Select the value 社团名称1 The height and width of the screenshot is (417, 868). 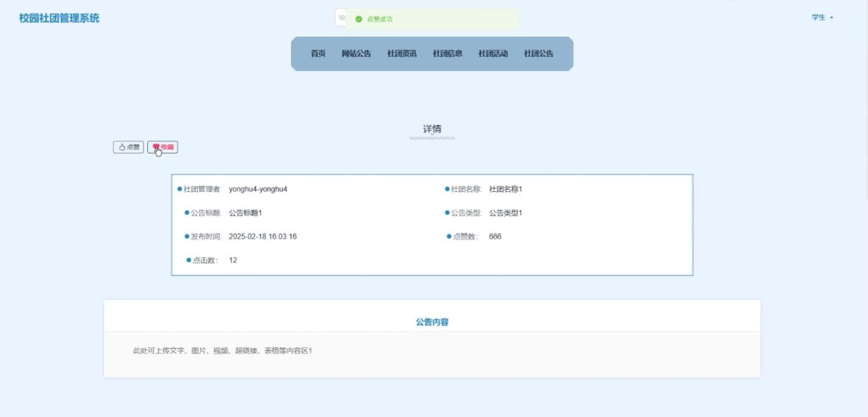506,189
